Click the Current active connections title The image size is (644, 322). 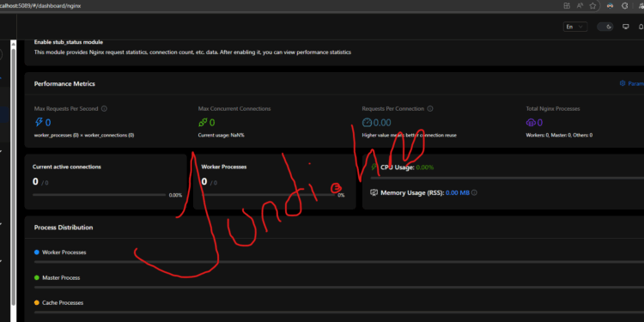(66, 167)
